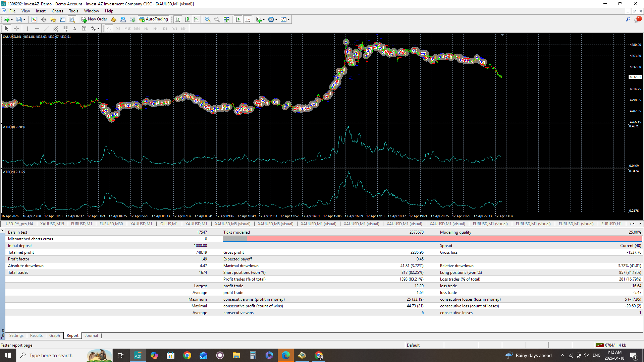Switch to the Journal tab
The width and height of the screenshot is (644, 362).
click(91, 336)
